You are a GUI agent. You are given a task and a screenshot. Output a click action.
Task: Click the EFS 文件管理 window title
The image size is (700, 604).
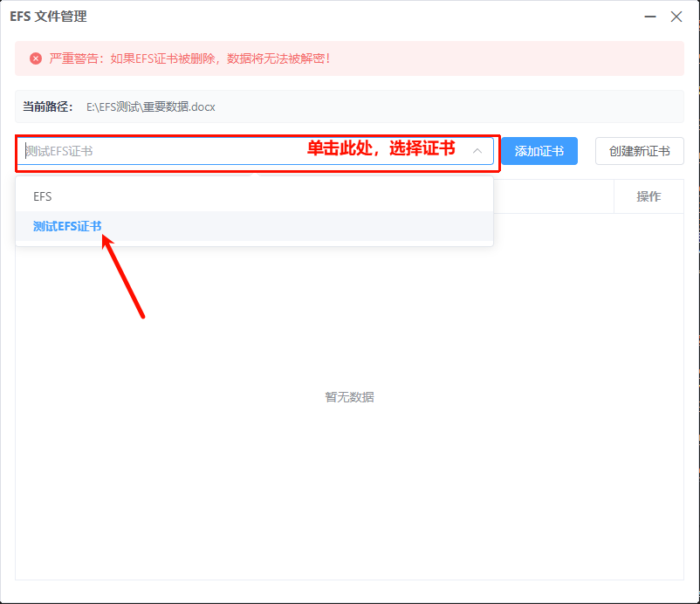click(x=48, y=17)
